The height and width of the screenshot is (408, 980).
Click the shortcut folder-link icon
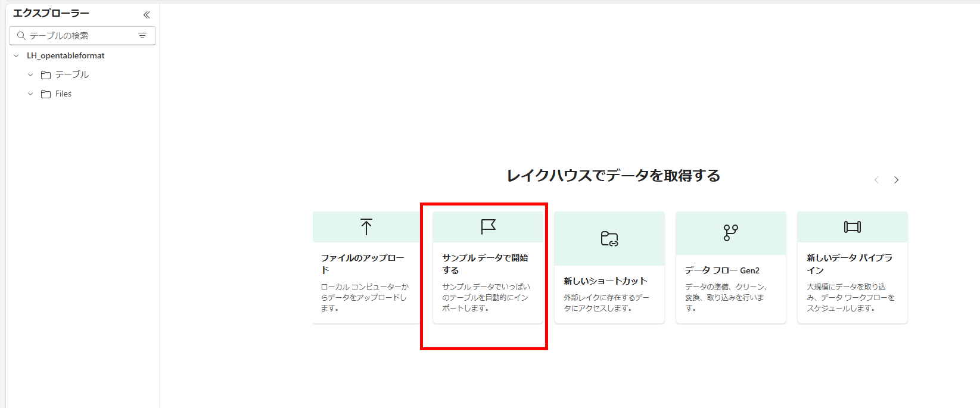click(x=609, y=239)
